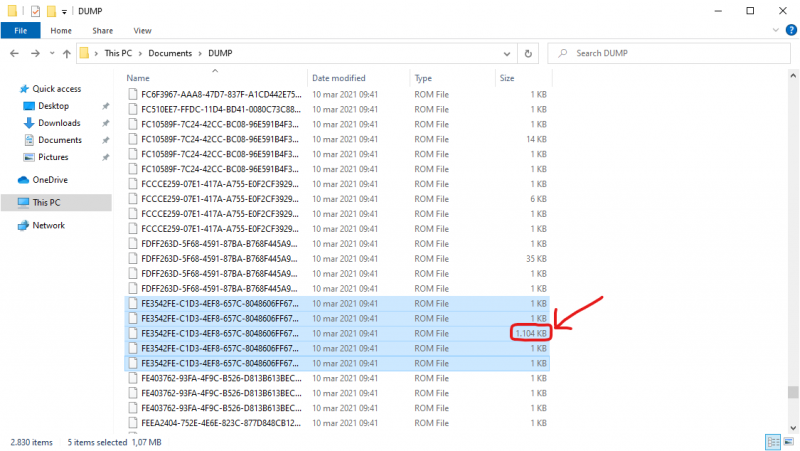Switch to Large icons view layout
800x451 pixels.
click(x=789, y=442)
